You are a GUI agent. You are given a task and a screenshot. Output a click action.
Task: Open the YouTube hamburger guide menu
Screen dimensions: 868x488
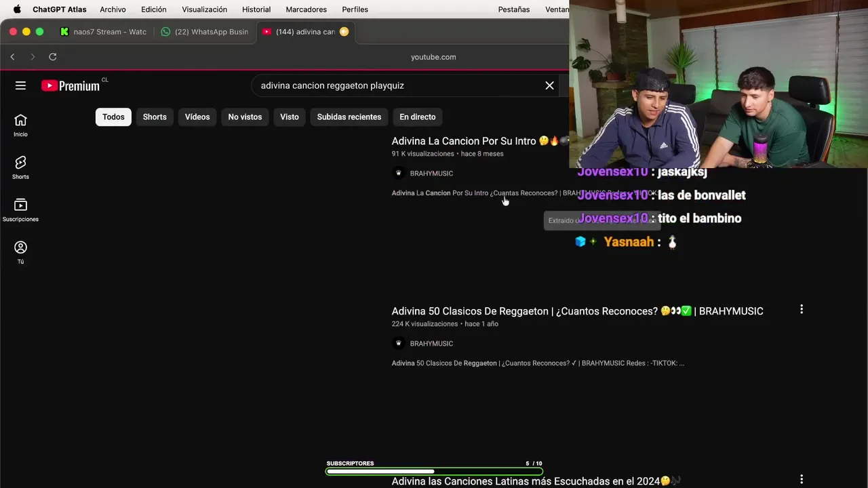coord(20,85)
